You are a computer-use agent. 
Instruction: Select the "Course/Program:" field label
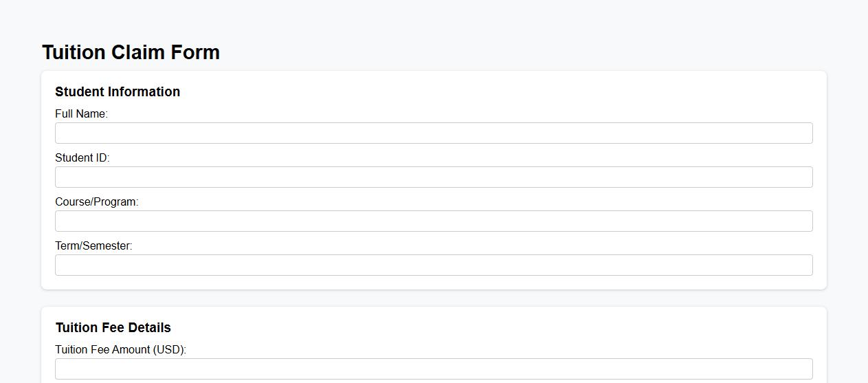pyautogui.click(x=96, y=202)
